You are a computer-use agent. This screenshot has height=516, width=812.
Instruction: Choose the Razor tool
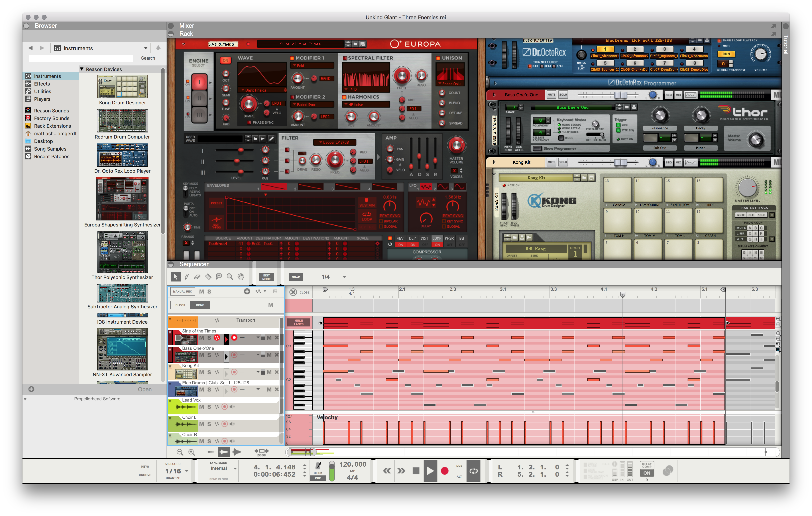(x=208, y=277)
